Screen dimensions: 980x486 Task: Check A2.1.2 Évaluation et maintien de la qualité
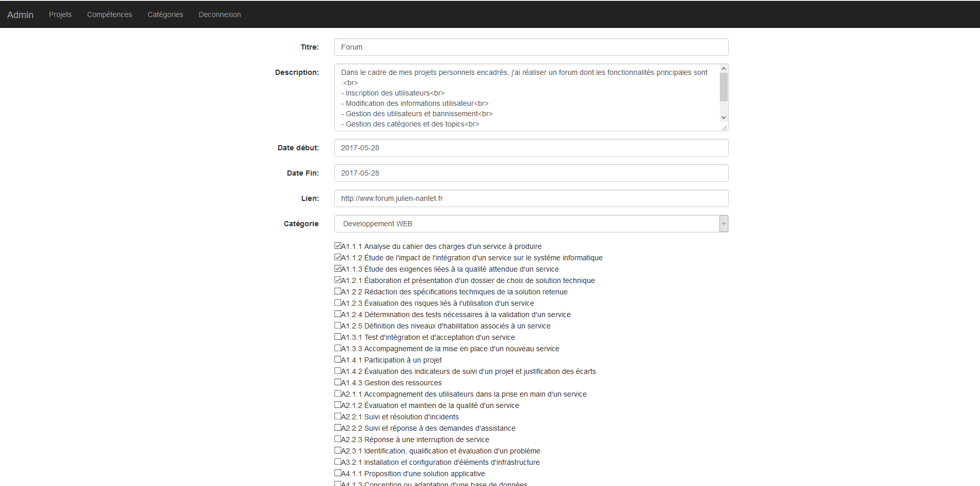click(x=338, y=405)
